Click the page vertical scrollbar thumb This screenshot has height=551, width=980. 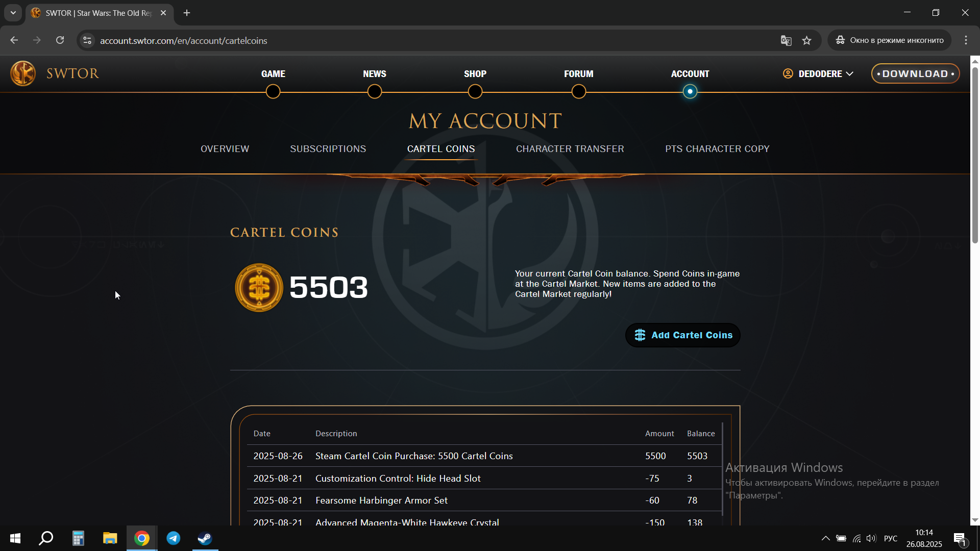pos(975,155)
